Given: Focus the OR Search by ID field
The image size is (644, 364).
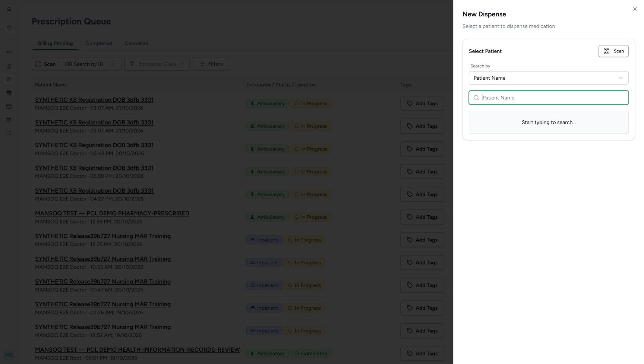Looking at the screenshot, I should pos(90,64).
